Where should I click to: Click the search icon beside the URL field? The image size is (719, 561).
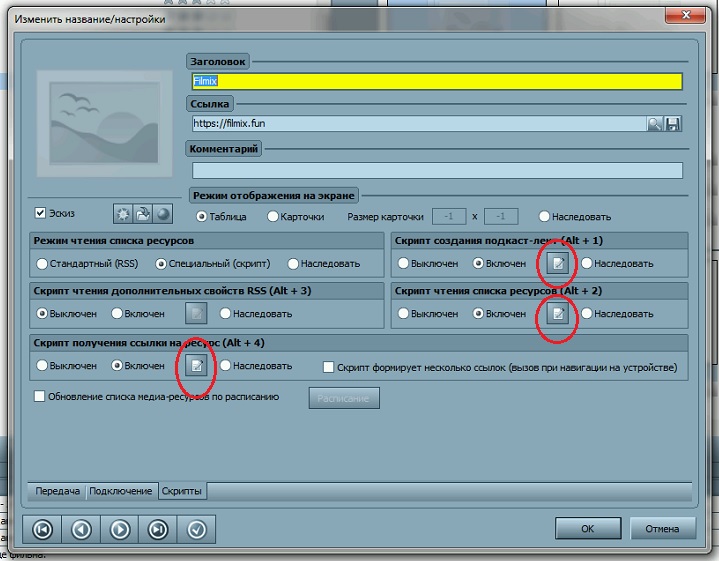pyautogui.click(x=654, y=124)
